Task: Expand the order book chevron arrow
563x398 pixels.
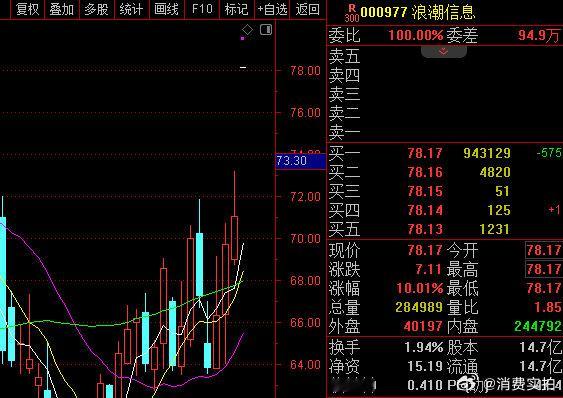Action: coord(444,52)
